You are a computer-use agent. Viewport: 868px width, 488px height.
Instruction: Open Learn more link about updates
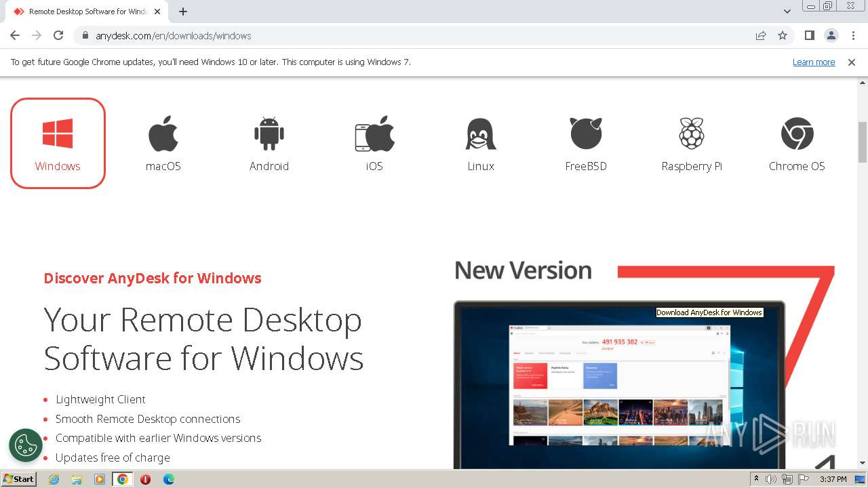pos(814,62)
